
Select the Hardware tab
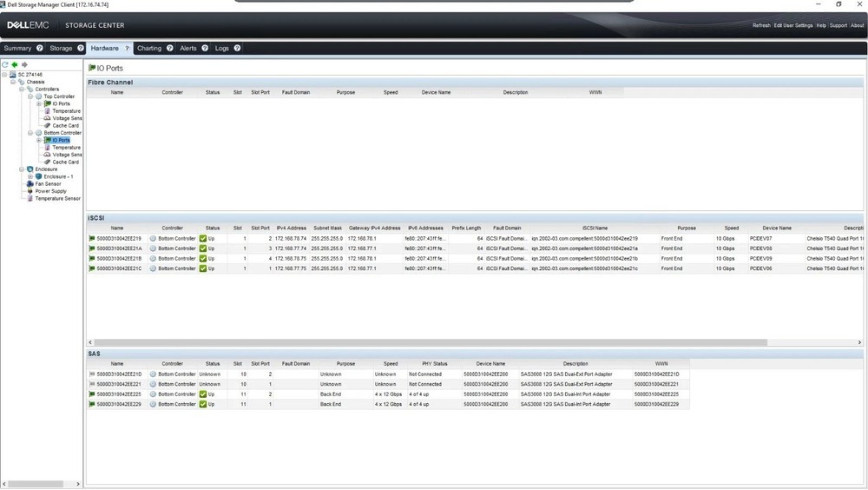(105, 49)
